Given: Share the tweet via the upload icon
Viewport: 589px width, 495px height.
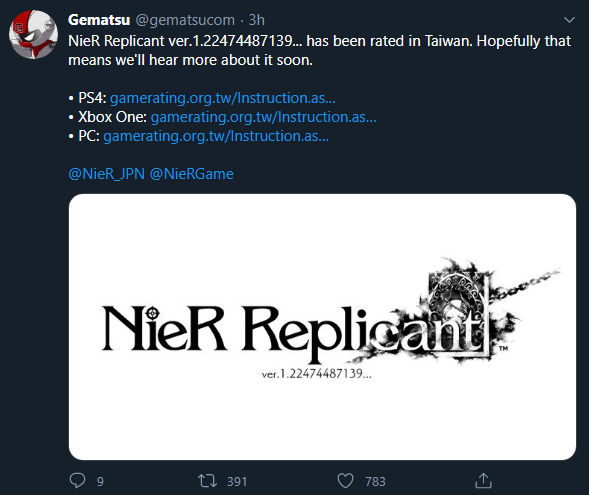Looking at the screenshot, I should point(483,480).
